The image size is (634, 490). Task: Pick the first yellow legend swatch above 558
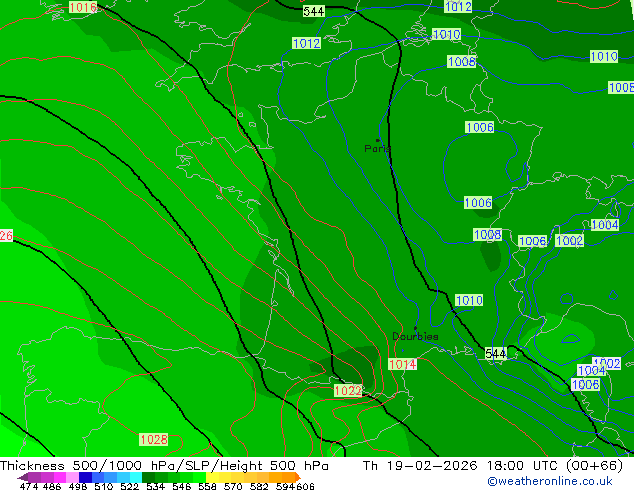212,477
